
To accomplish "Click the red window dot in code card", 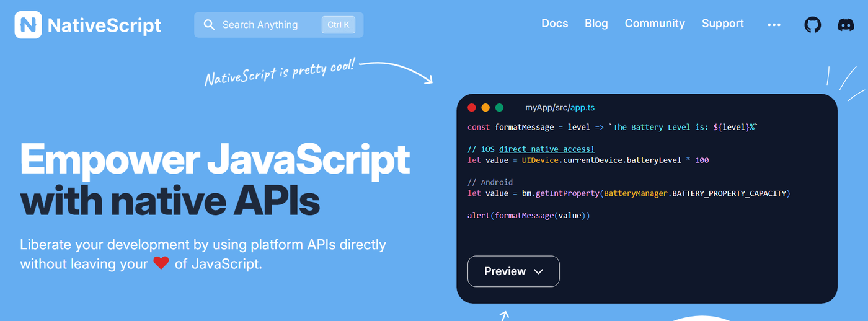I will [x=471, y=107].
